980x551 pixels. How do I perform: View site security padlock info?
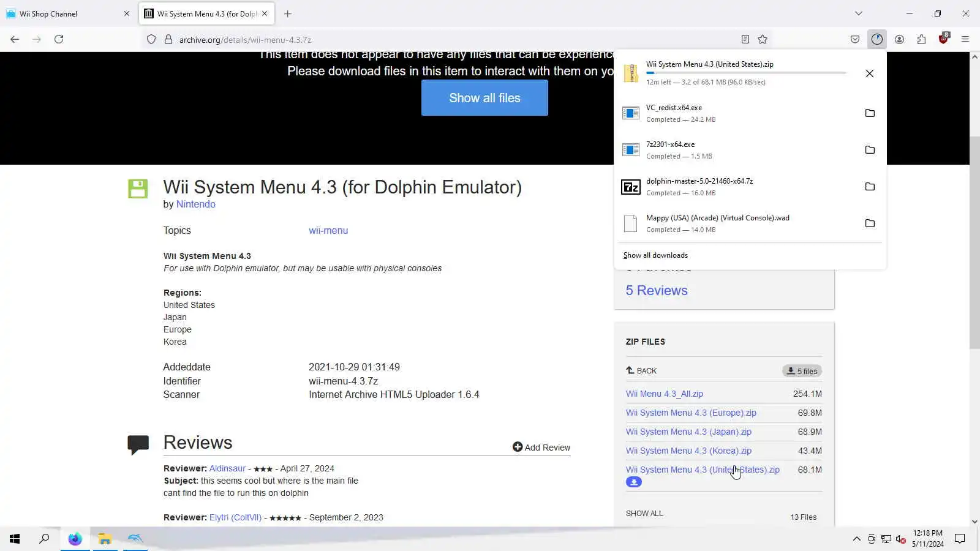tap(168, 39)
